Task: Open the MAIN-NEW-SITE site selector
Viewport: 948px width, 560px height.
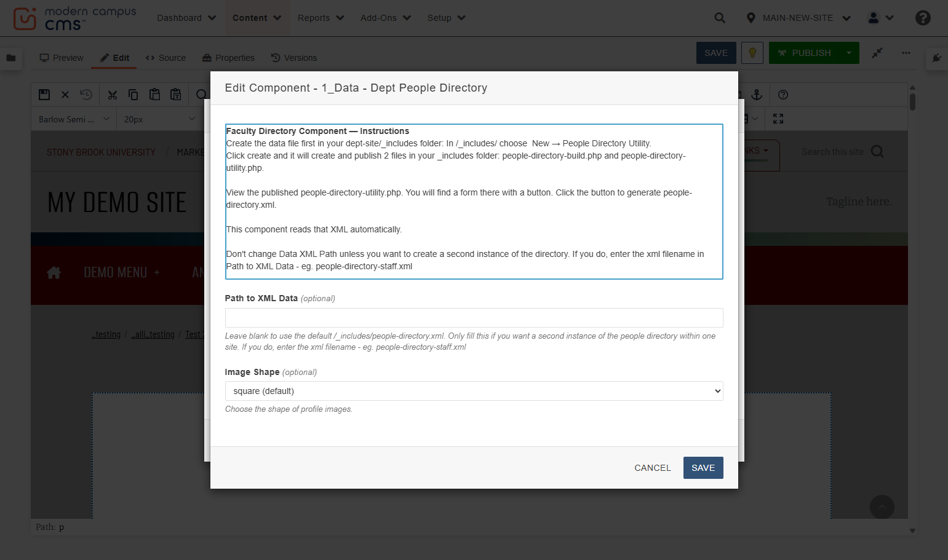Action: click(799, 18)
